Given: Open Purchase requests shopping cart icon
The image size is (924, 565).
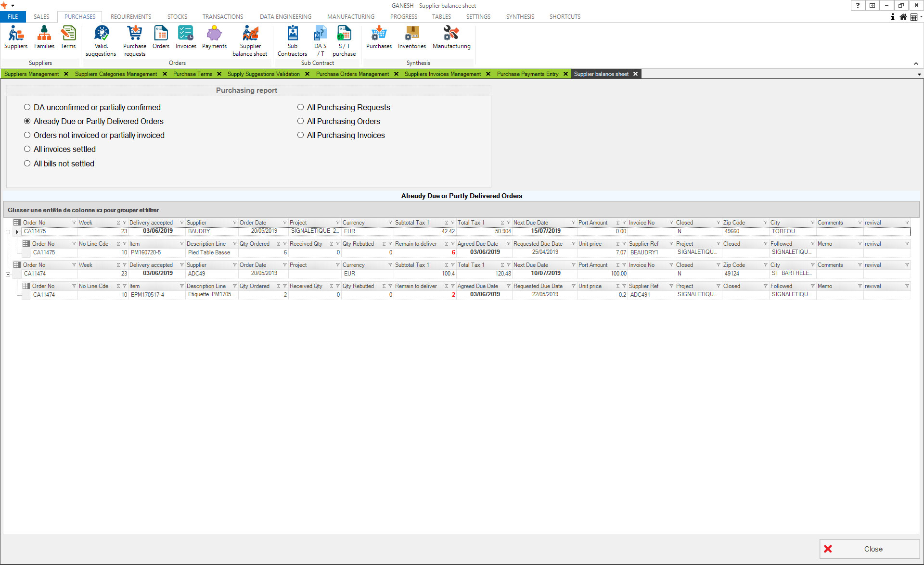Looking at the screenshot, I should tap(135, 38).
